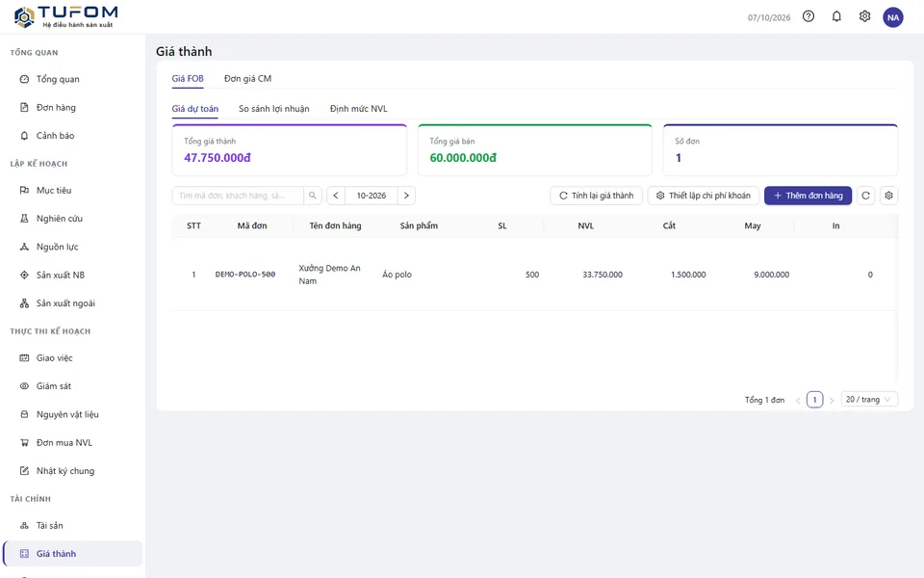The height and width of the screenshot is (578, 924).
Task: Open Nhật ký chung sidebar item
Action: [x=72, y=471]
